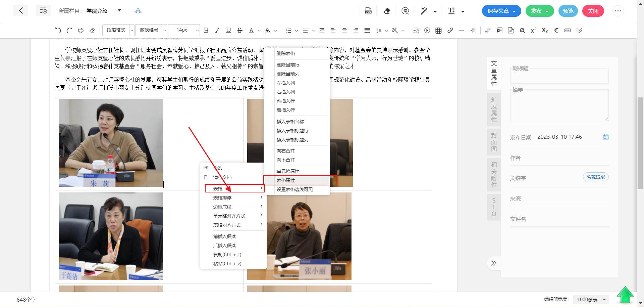
Task: Open the HTML source code view icon
Action: point(568,30)
